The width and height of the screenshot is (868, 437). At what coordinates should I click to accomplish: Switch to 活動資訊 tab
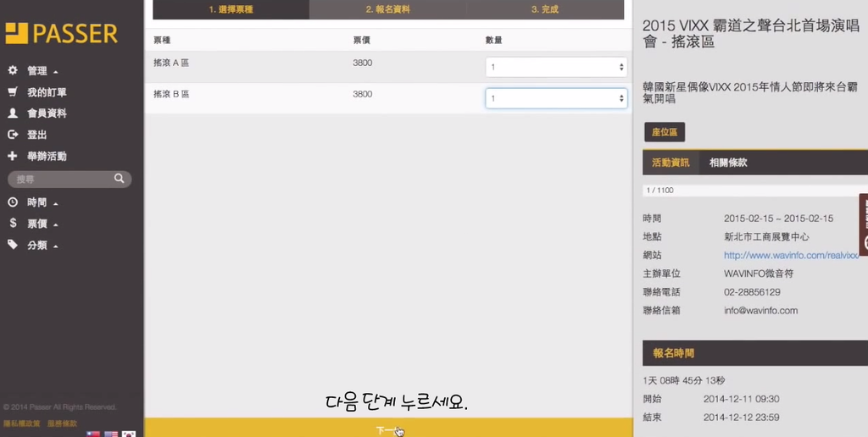coord(670,163)
